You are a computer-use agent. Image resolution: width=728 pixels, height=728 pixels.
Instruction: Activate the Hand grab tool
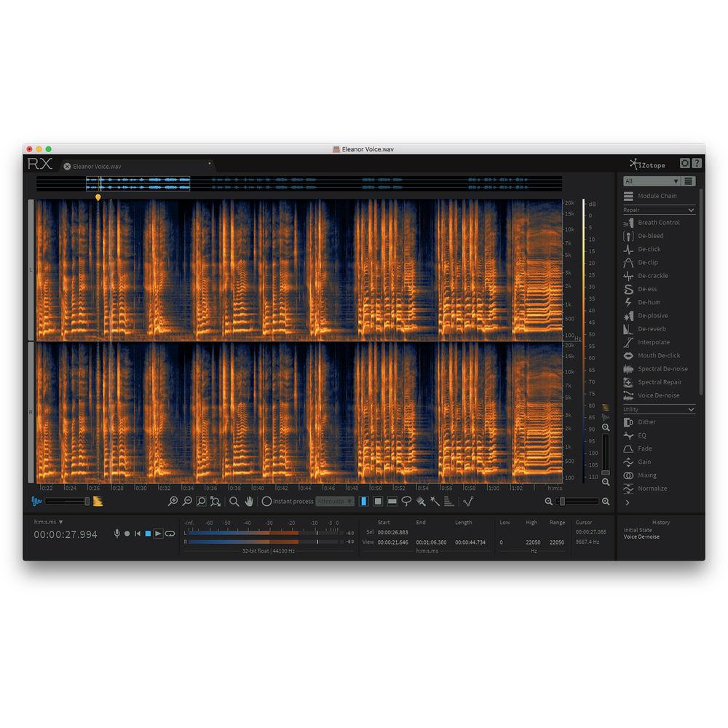(x=248, y=502)
